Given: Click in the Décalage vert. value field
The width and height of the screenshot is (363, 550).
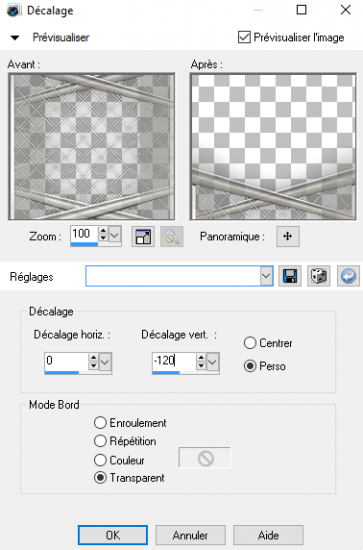Looking at the screenshot, I should pyautogui.click(x=174, y=361).
